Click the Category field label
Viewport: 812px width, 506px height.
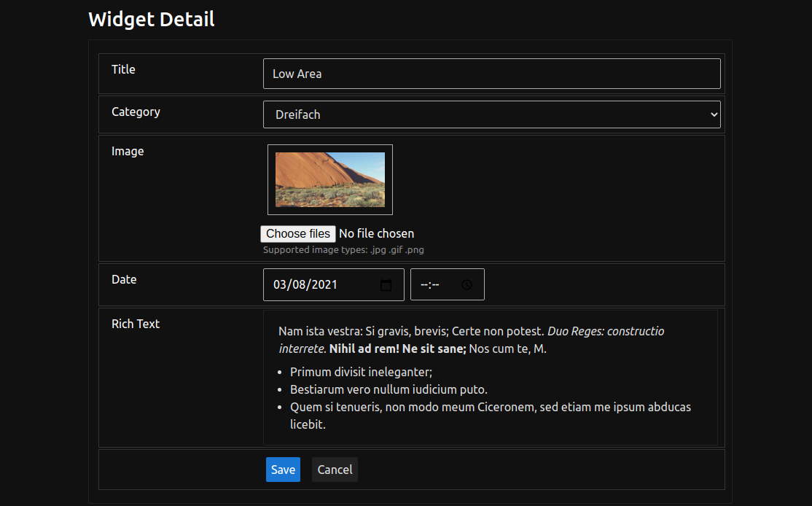136,112
